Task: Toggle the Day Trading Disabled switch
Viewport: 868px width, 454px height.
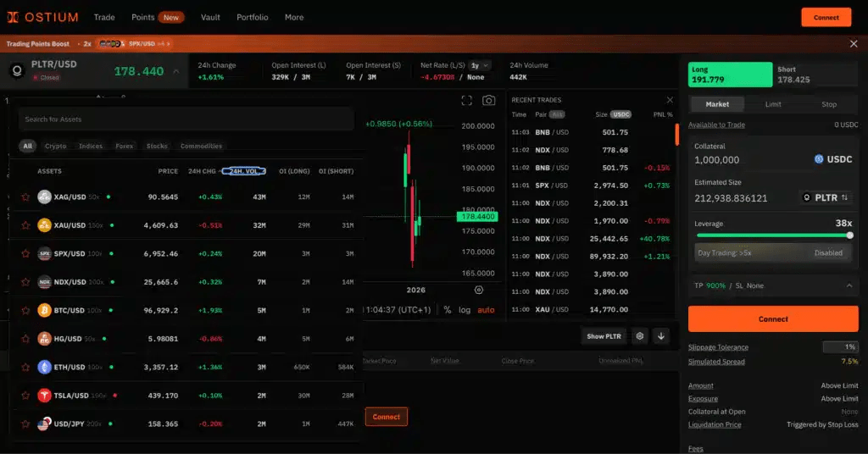Action: coord(828,252)
